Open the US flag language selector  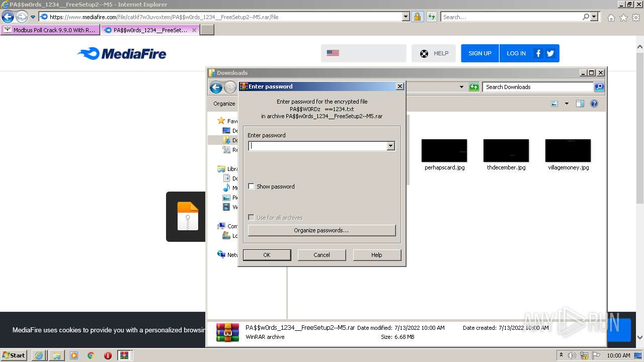pos(363,53)
